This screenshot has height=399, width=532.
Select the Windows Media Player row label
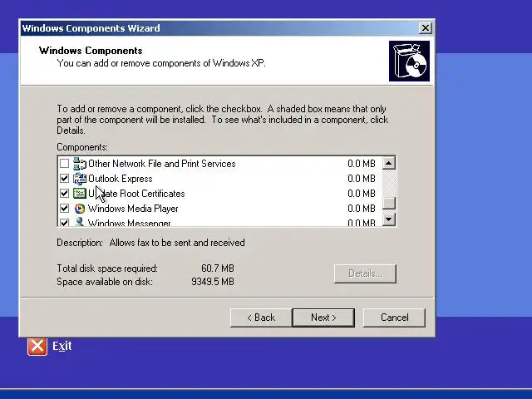pos(133,209)
